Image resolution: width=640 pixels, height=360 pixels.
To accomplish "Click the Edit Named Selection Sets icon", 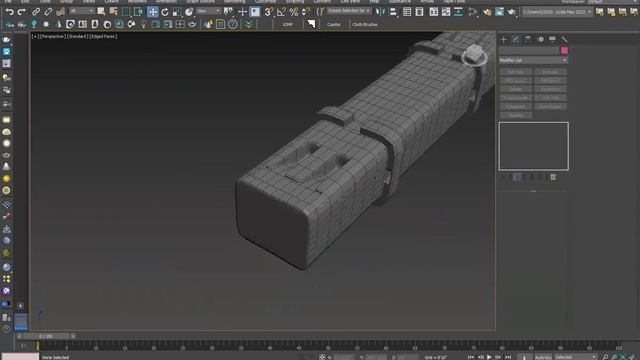I will 321,12.
